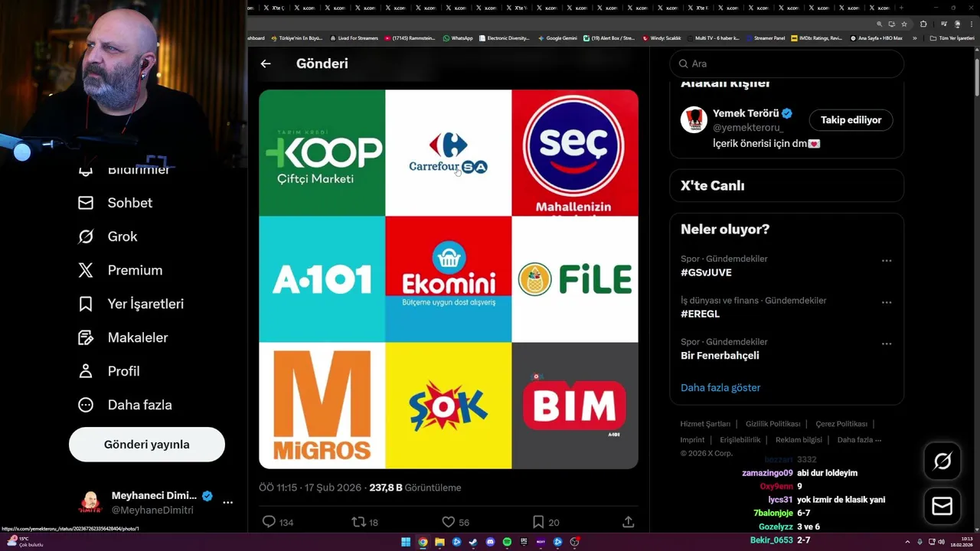Open the CarrefourSA logo tile
The image size is (980, 551).
click(x=448, y=152)
